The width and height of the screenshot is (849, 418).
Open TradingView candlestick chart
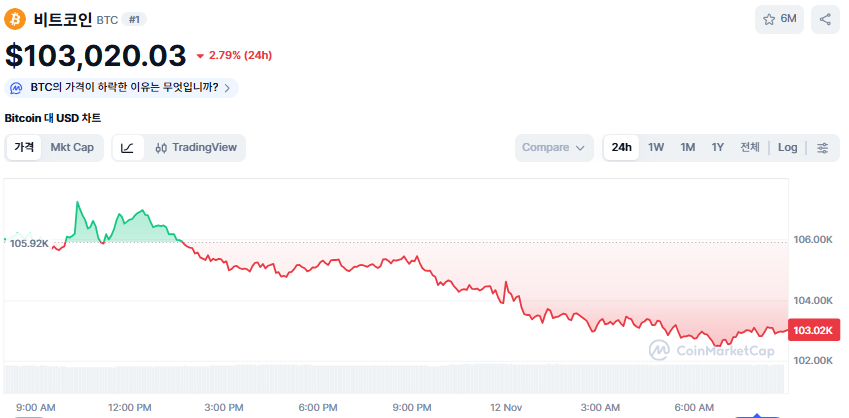[196, 148]
